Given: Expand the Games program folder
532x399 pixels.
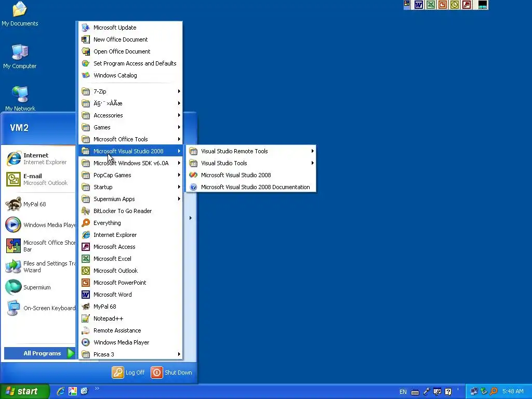Looking at the screenshot, I should pos(130,127).
